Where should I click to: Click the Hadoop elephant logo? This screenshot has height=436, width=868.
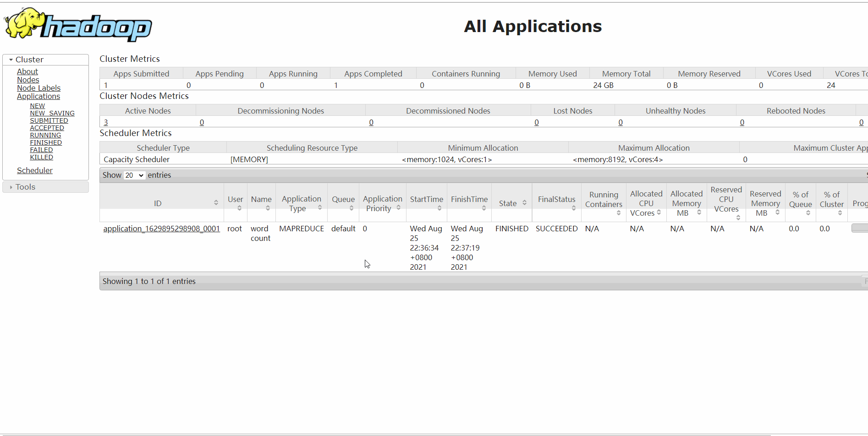[78, 24]
